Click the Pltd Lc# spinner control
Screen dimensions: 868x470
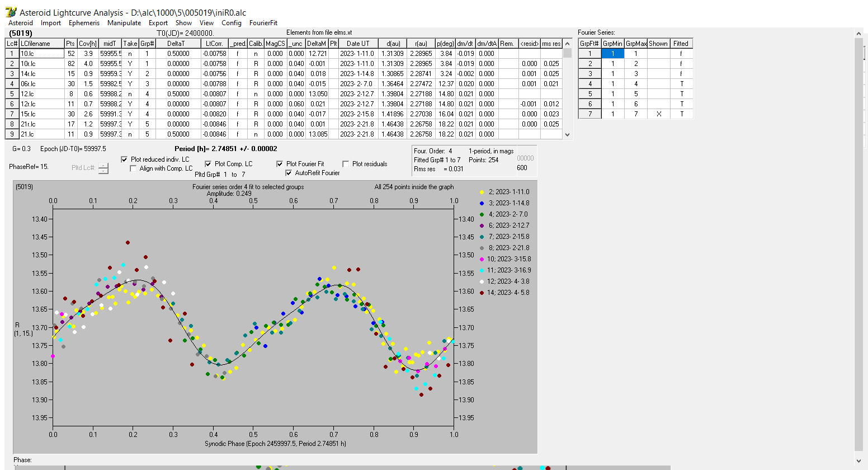click(103, 168)
